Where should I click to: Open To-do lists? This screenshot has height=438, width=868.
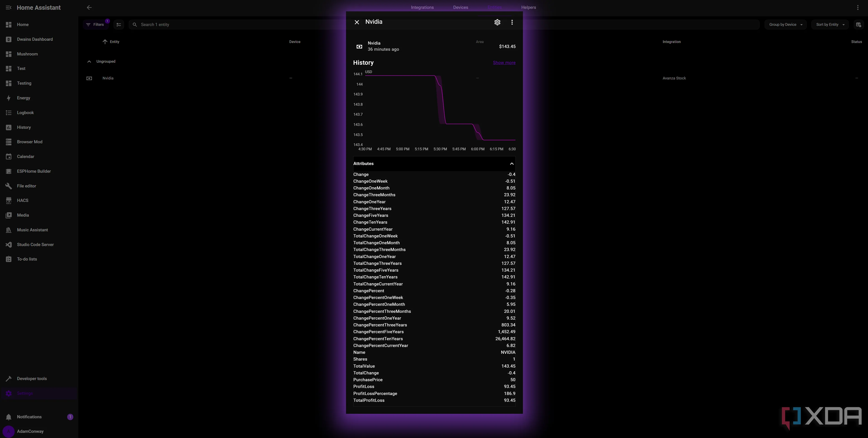point(39,259)
